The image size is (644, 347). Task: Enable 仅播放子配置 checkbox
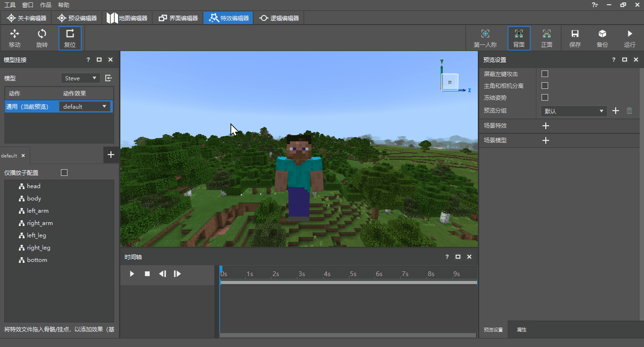(64, 173)
